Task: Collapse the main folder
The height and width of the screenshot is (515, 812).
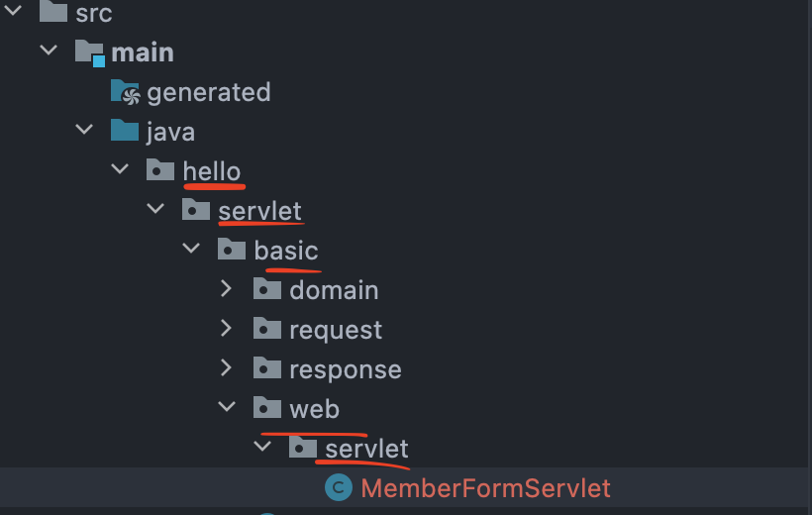Action: 49,51
